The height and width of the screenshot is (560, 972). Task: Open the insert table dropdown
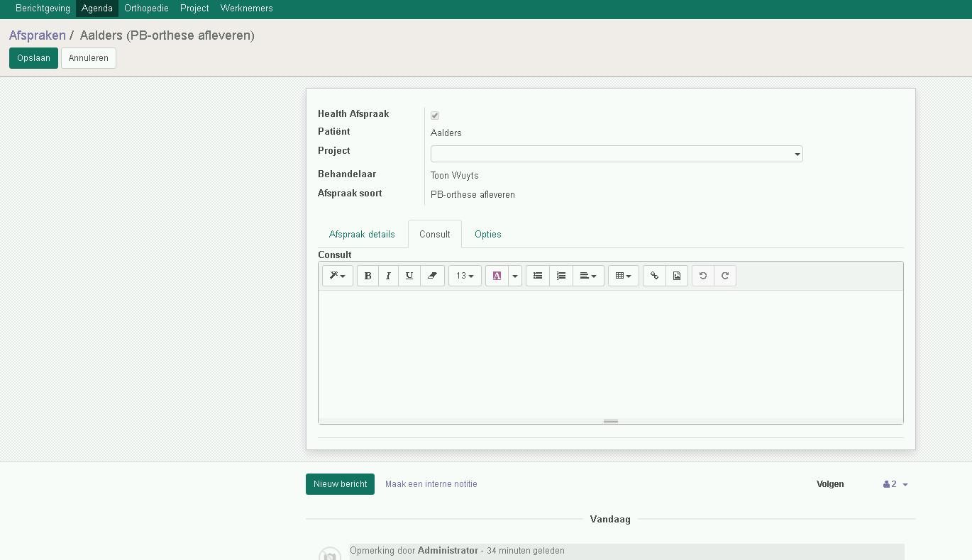pyautogui.click(x=624, y=276)
